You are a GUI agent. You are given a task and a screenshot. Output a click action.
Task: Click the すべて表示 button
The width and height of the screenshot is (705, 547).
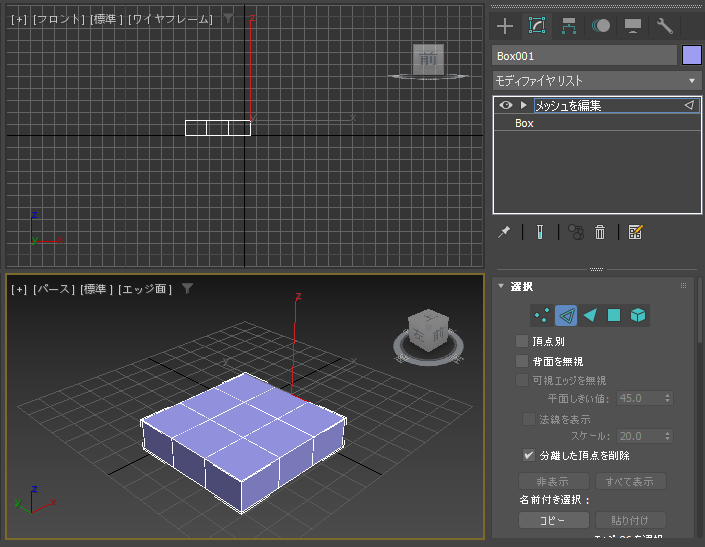tap(630, 481)
